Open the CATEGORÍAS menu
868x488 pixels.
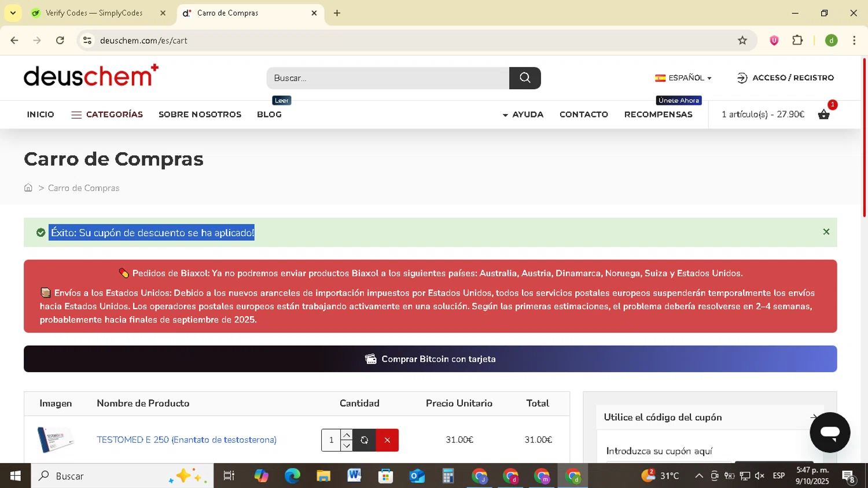[x=107, y=115]
